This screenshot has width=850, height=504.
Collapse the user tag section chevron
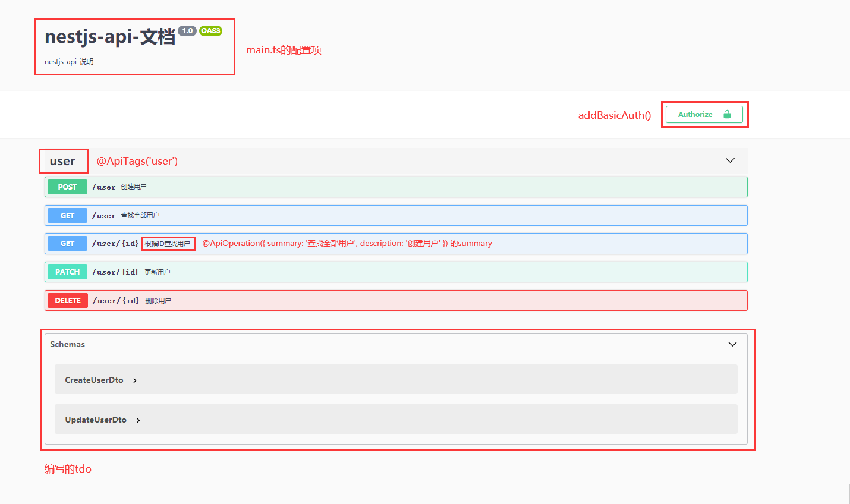pyautogui.click(x=730, y=160)
